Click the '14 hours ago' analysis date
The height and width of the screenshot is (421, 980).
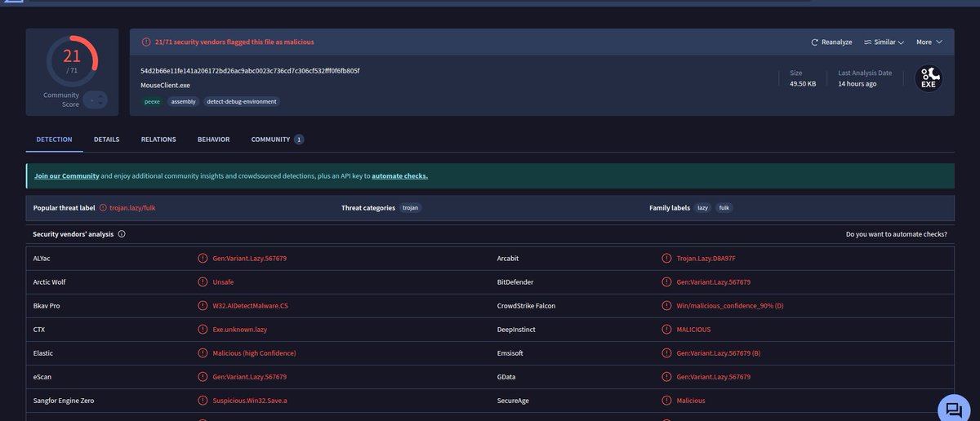tap(857, 83)
